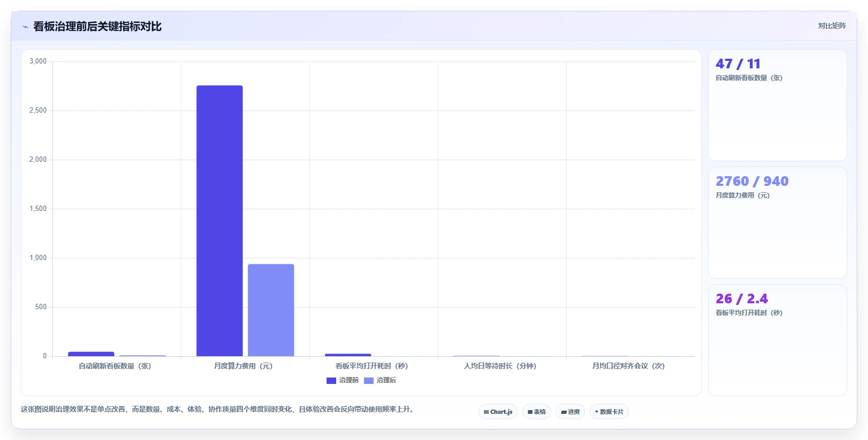This screenshot has width=868, height=440.
Task: Select the 进度 chip
Action: tap(570, 412)
